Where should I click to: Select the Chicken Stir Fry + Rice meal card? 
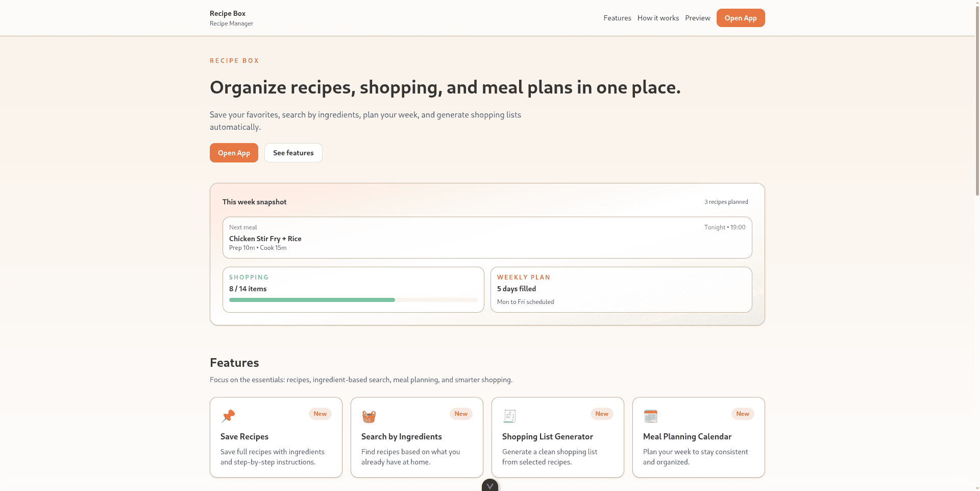[x=486, y=238]
